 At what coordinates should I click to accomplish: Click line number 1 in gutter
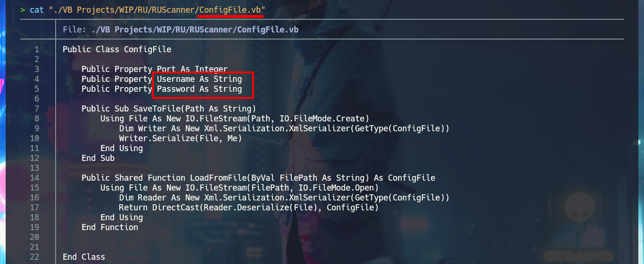pyautogui.click(x=36, y=59)
